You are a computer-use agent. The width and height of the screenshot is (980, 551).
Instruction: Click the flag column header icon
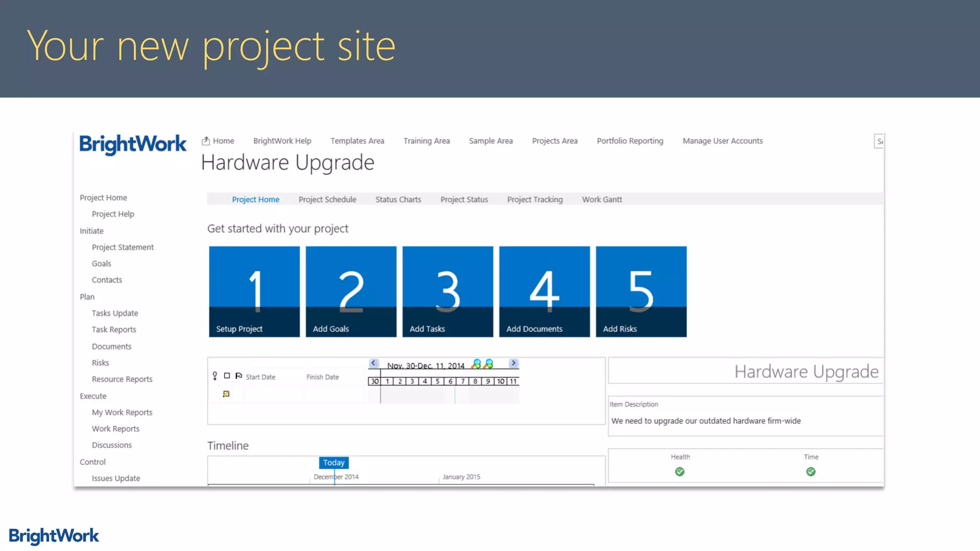238,376
